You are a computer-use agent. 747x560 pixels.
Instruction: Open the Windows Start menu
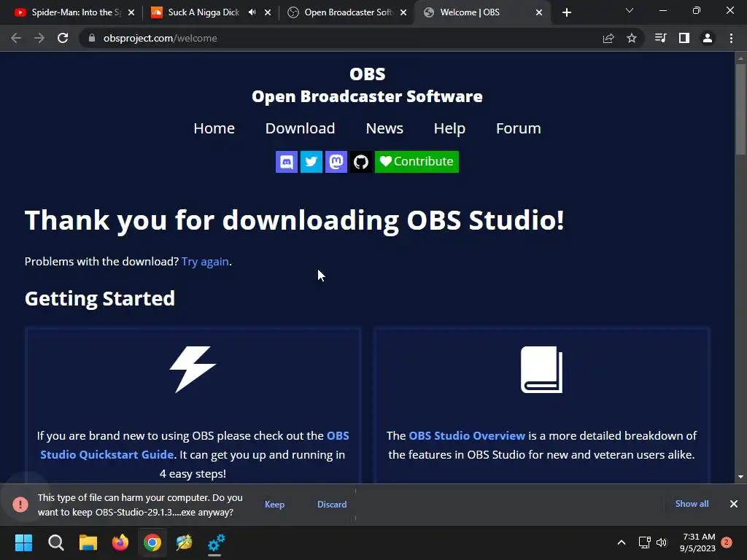coord(24,542)
